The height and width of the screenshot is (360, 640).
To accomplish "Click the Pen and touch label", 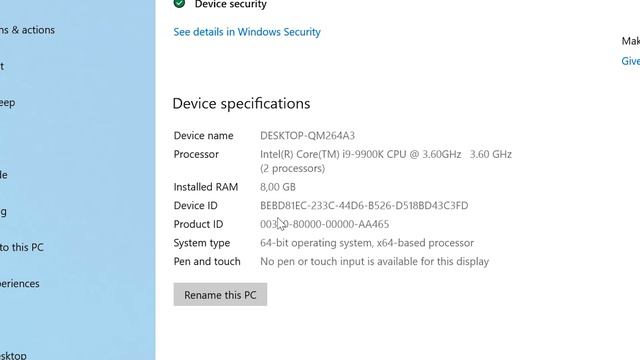I will (x=207, y=261).
